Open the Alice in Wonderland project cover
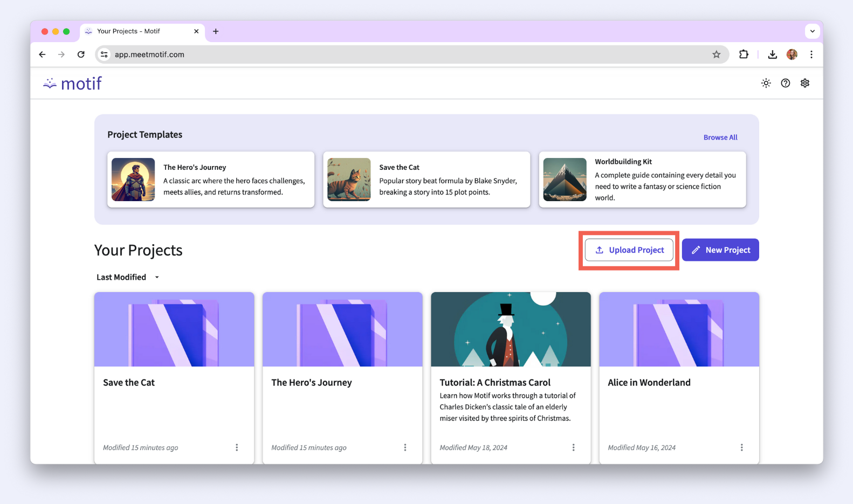Image resolution: width=853 pixels, height=504 pixels. coord(679,329)
